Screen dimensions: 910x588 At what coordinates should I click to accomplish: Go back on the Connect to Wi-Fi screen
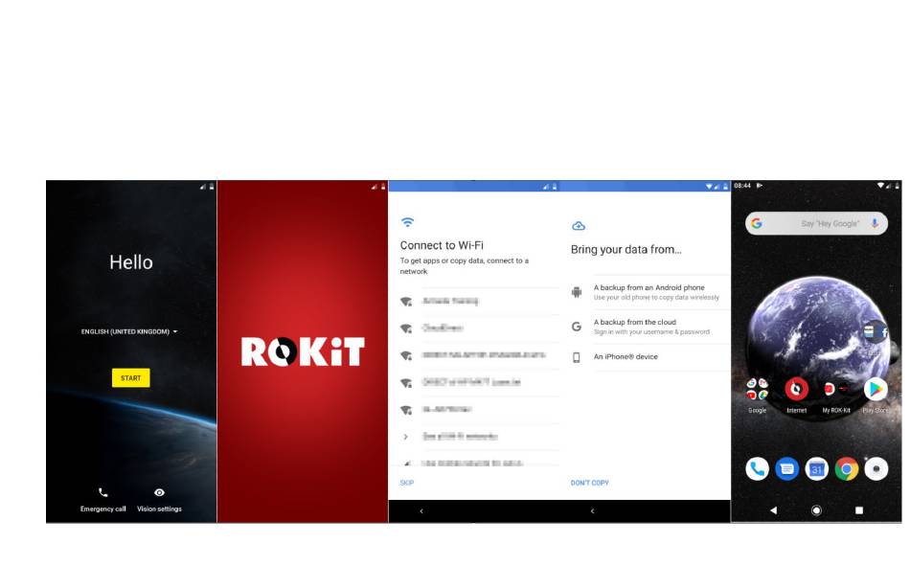pos(421,510)
